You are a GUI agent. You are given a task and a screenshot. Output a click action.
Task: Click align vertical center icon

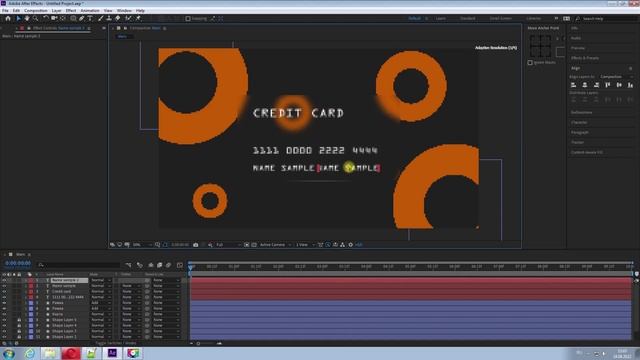click(619, 85)
